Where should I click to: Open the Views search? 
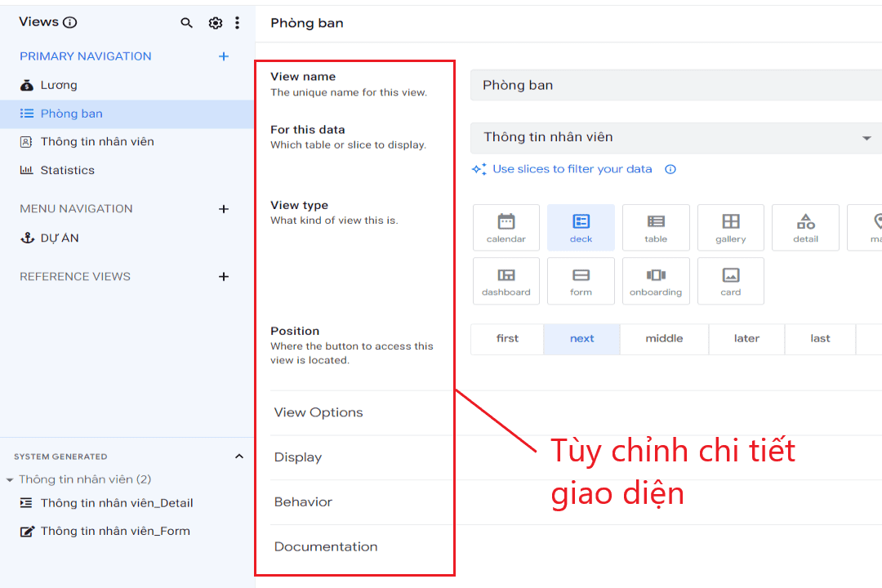tap(186, 22)
